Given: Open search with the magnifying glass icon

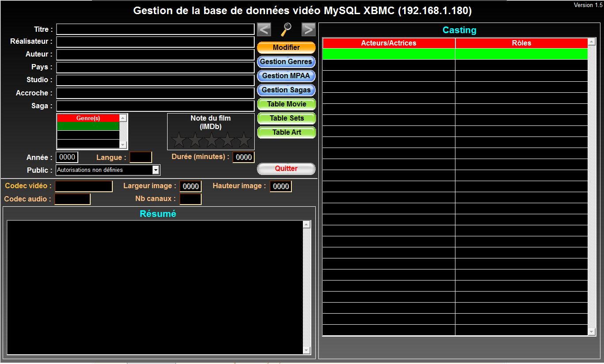Looking at the screenshot, I should pos(287,29).
